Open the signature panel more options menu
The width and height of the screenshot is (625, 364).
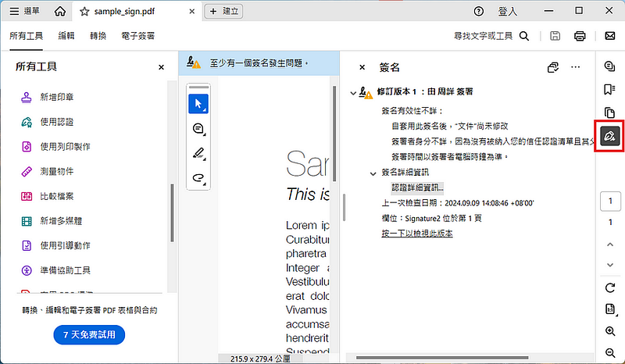[575, 67]
